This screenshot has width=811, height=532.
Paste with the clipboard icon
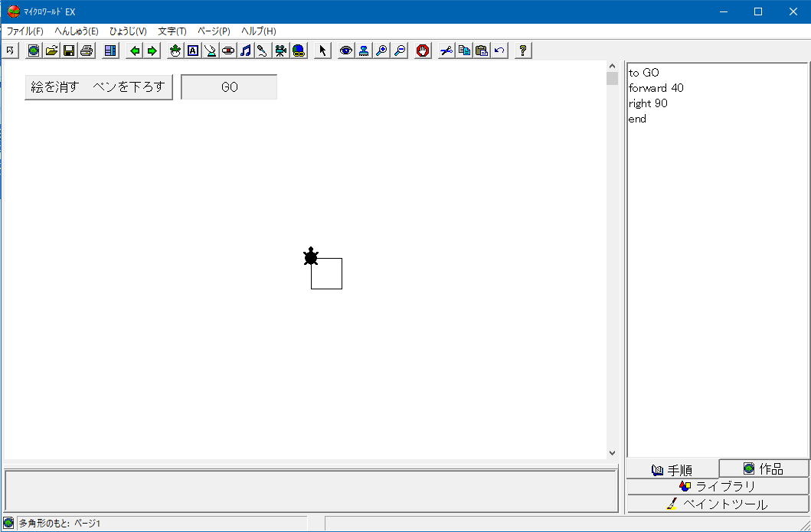pyautogui.click(x=482, y=51)
